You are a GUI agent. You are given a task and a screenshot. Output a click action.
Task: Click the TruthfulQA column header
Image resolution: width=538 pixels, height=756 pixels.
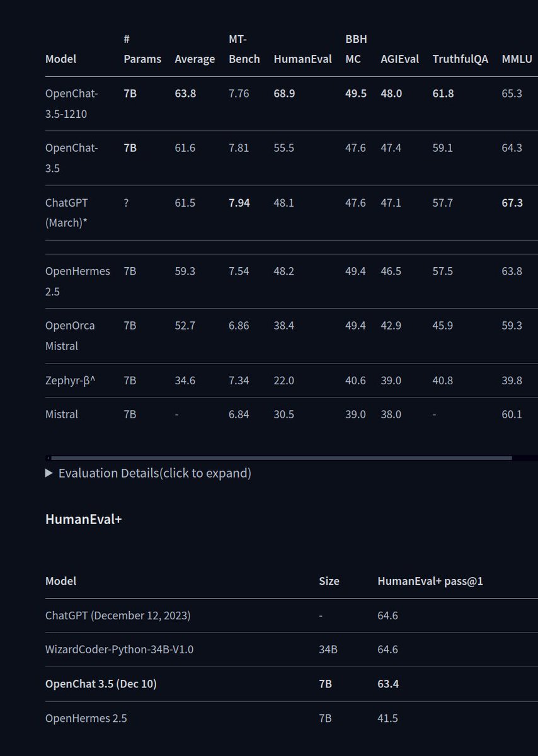460,59
